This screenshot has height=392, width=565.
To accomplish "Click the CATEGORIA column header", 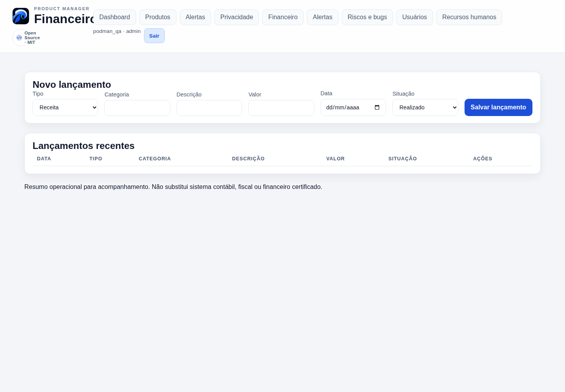I will point(155,159).
